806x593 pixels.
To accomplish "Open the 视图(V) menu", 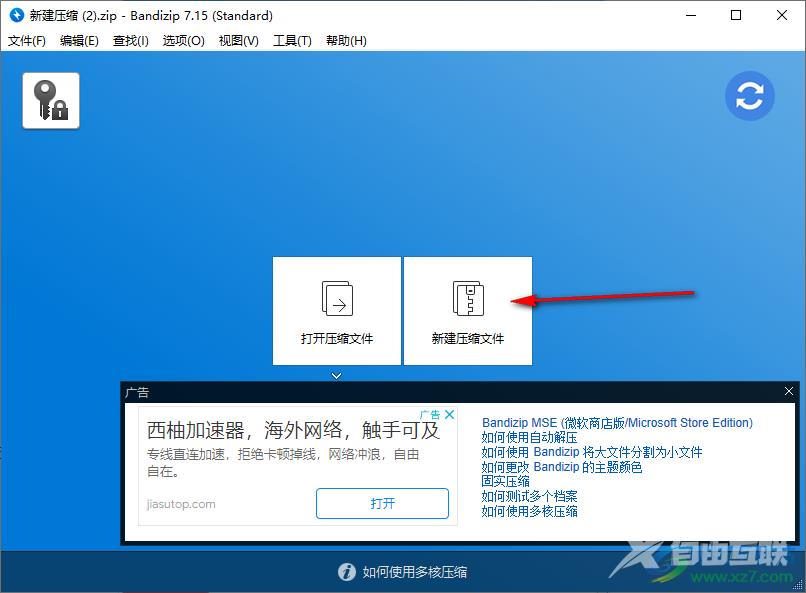I will click(239, 41).
